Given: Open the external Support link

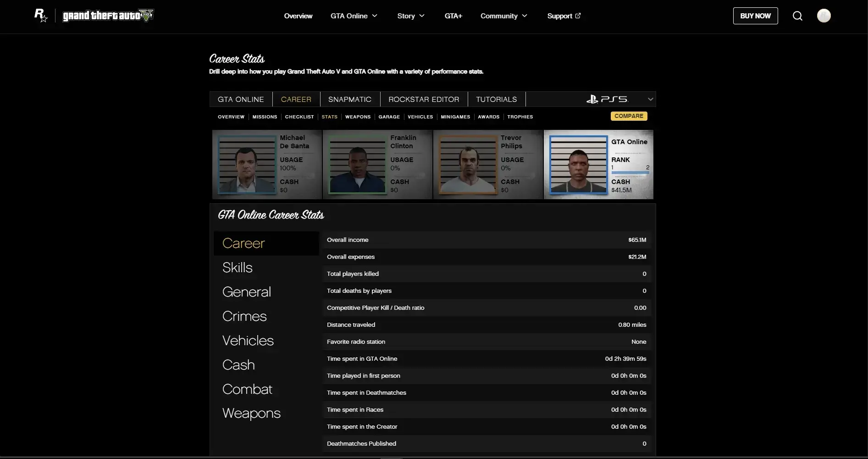Looking at the screenshot, I should pos(564,16).
